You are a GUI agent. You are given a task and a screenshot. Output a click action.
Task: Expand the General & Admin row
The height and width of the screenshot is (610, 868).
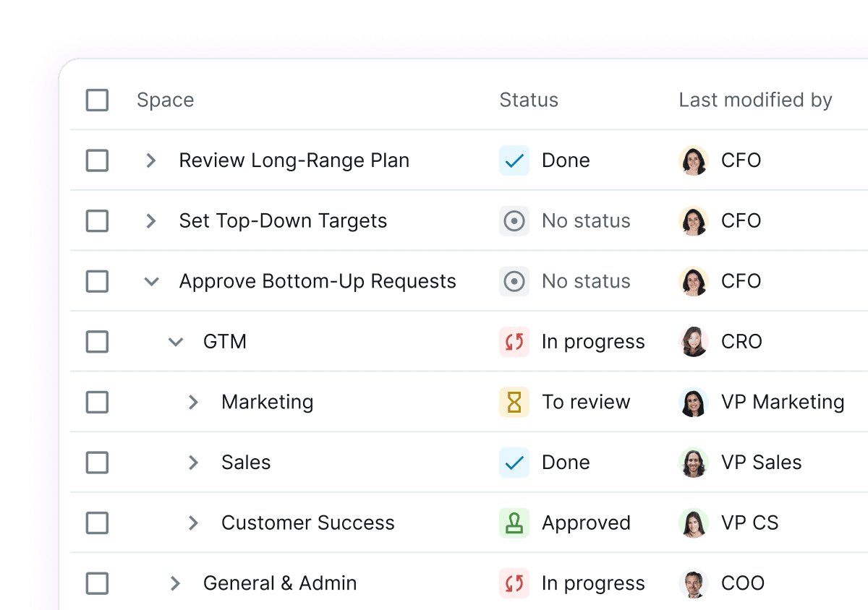(x=174, y=583)
